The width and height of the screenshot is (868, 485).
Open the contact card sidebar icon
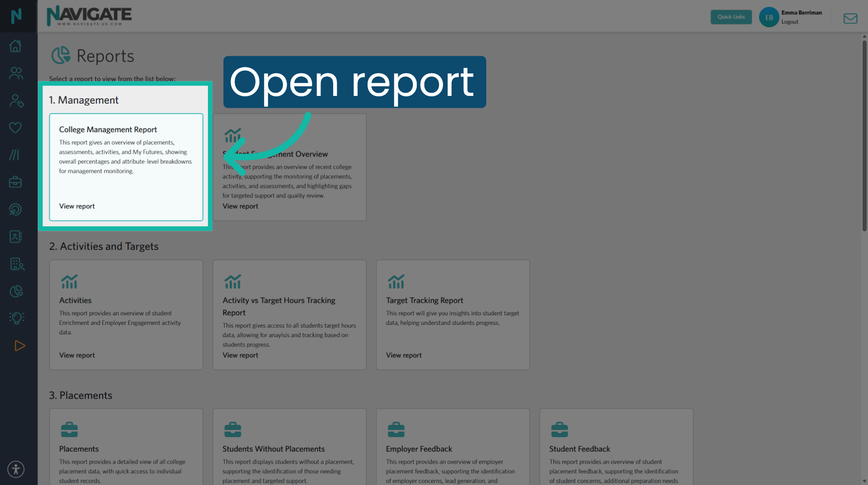point(15,236)
